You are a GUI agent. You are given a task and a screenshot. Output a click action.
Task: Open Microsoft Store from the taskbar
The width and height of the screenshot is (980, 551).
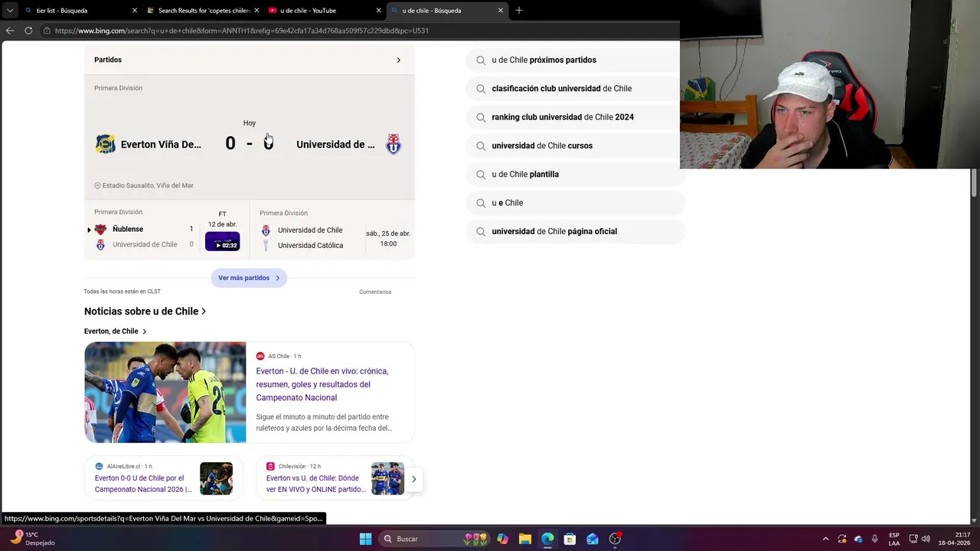pos(570,539)
